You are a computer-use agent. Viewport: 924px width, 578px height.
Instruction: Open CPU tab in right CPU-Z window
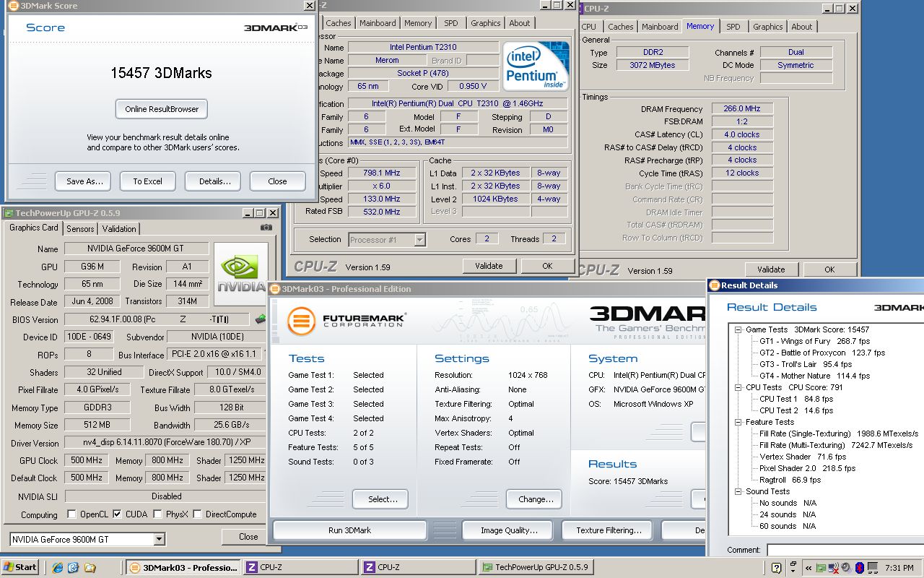coord(589,27)
